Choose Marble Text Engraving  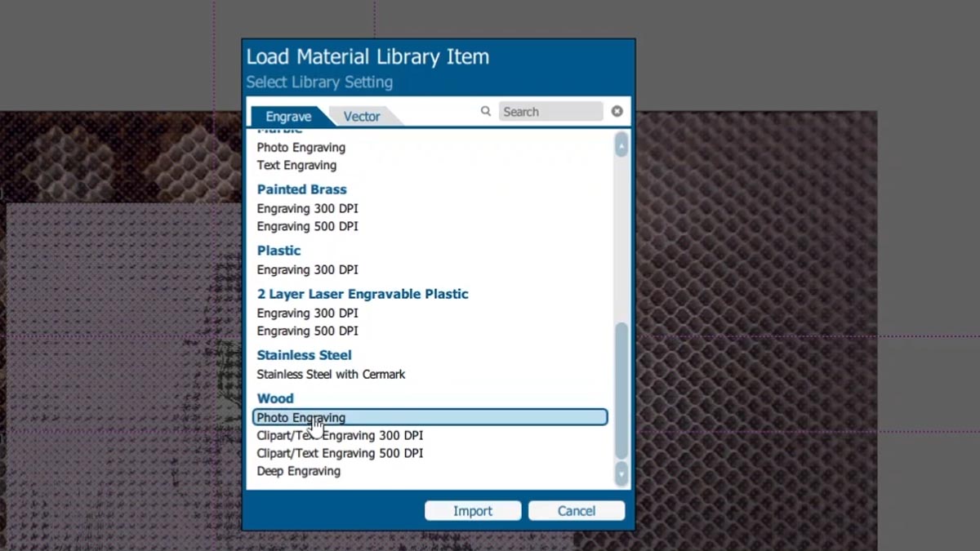coord(296,165)
